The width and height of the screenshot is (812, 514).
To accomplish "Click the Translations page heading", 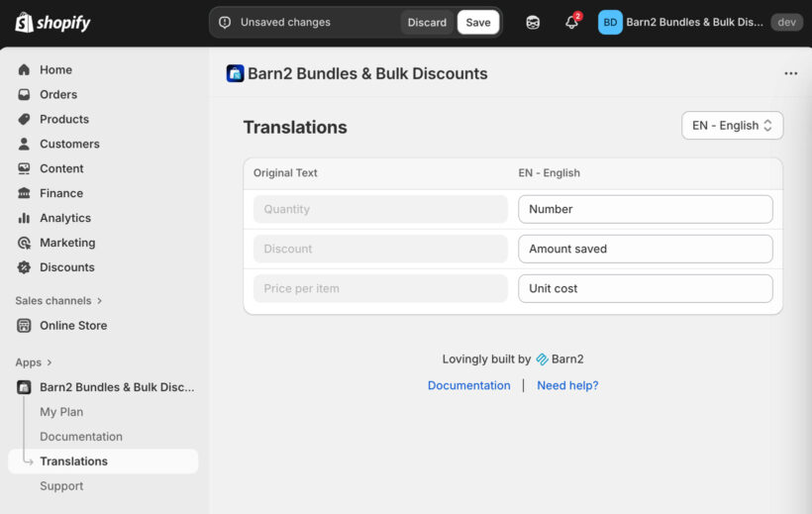I will point(295,128).
